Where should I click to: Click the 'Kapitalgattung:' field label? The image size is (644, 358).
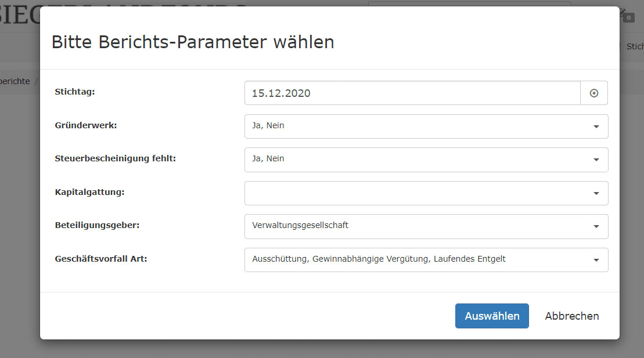point(89,191)
